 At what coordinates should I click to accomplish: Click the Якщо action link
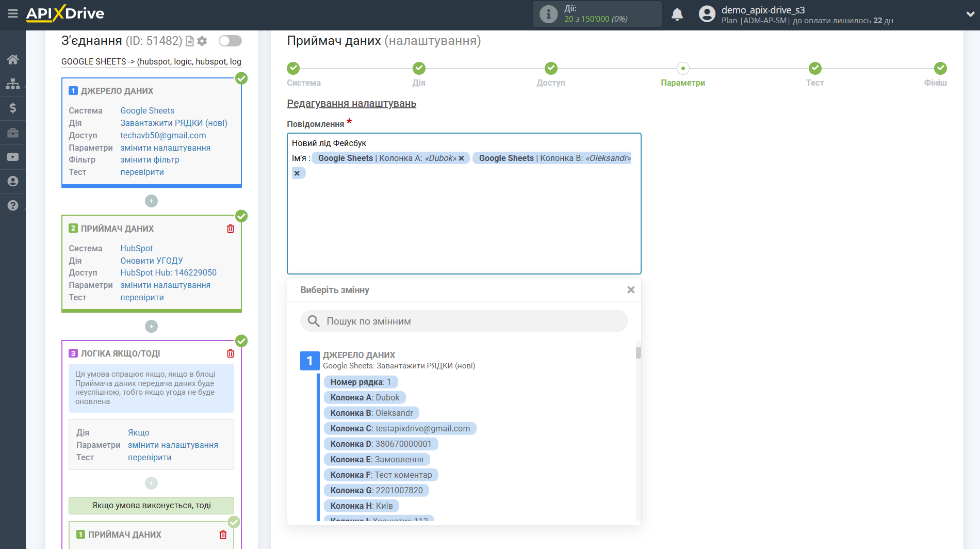[139, 432]
